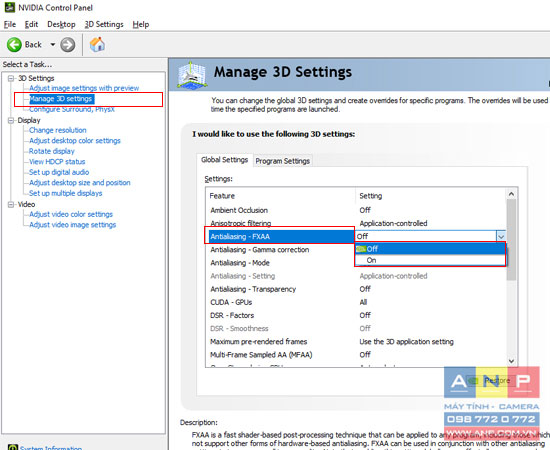Open Adjust image settings with preview
The height and width of the screenshot is (450, 550).
84,88
